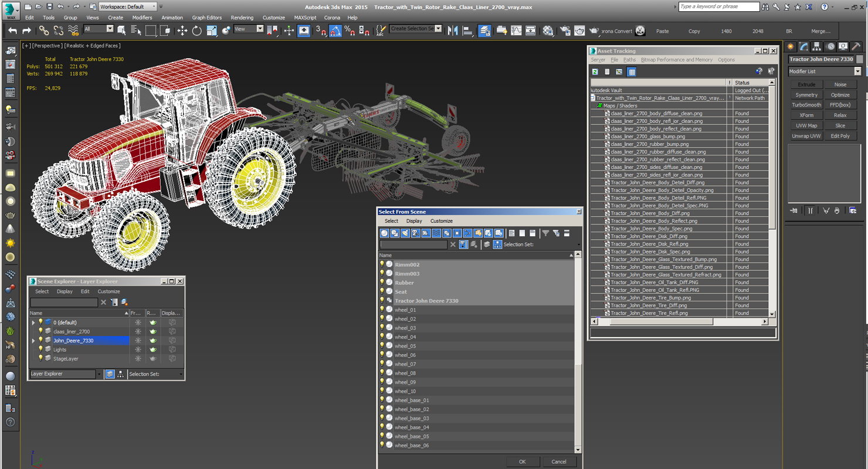Open the Hierarchy tab in command panel

point(817,46)
